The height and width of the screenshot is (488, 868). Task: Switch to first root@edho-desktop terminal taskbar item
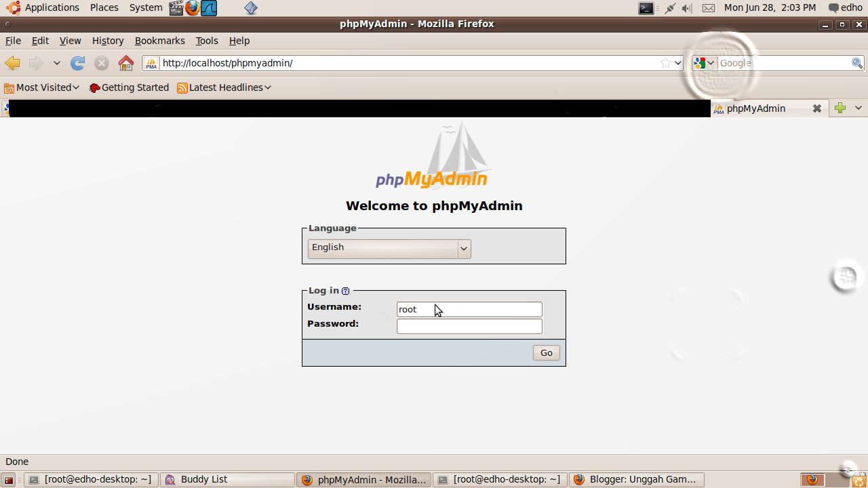pyautogui.click(x=92, y=480)
